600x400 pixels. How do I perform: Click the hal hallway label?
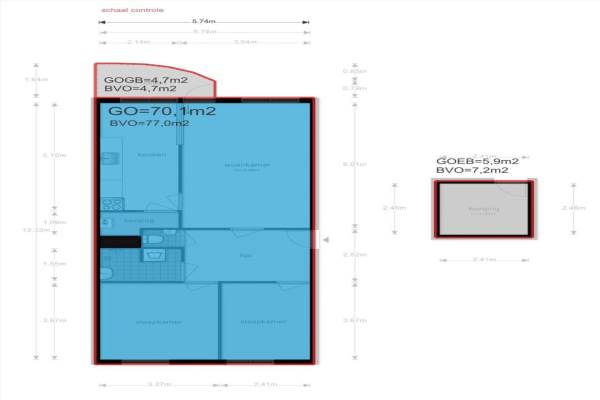[x=244, y=256]
